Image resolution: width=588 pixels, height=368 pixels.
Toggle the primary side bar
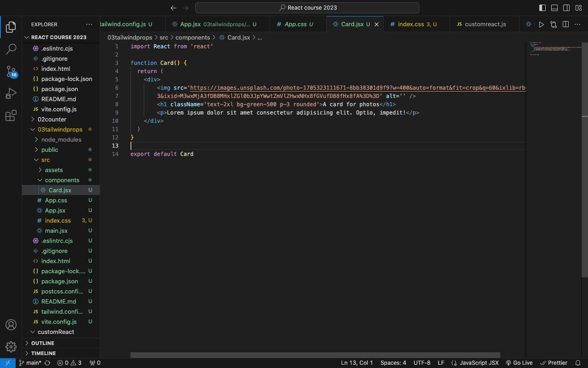pos(543,8)
